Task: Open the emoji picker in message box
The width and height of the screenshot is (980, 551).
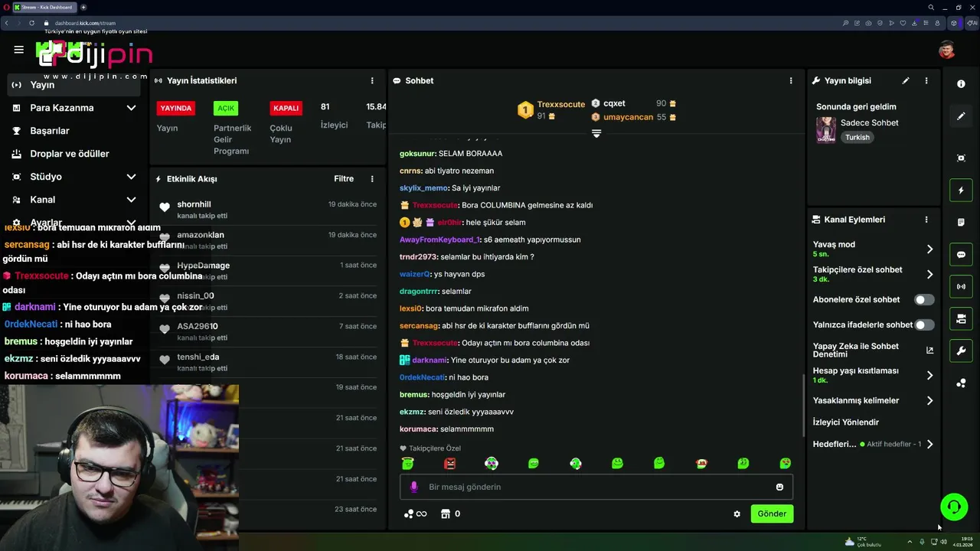Action: [779, 487]
